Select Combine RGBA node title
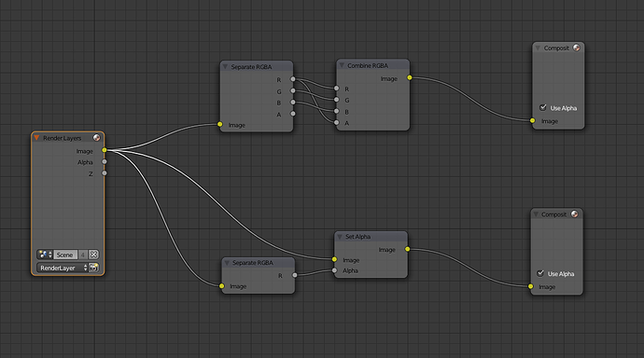 click(x=368, y=65)
